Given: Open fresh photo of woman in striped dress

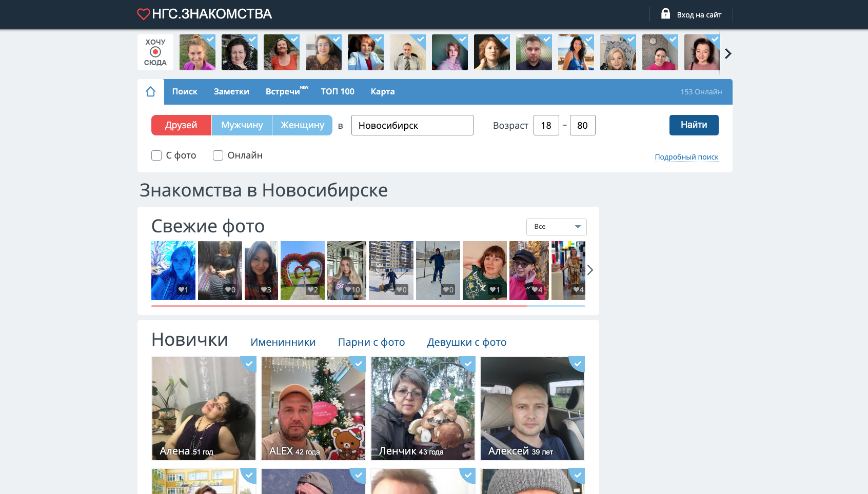Looking at the screenshot, I should click(220, 270).
